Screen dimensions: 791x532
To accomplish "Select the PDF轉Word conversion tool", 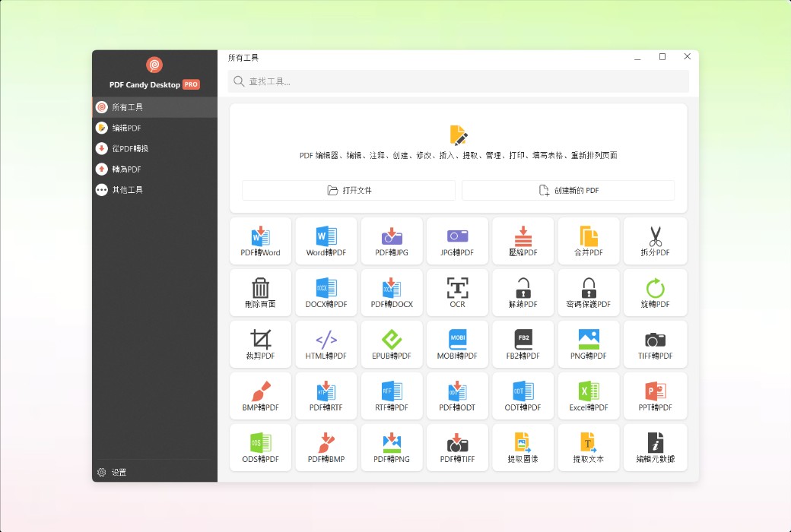I will [x=260, y=241].
